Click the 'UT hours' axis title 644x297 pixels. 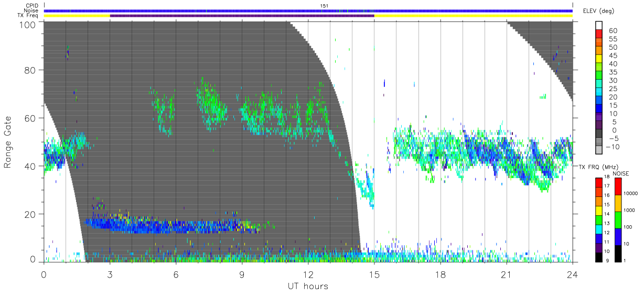click(308, 286)
